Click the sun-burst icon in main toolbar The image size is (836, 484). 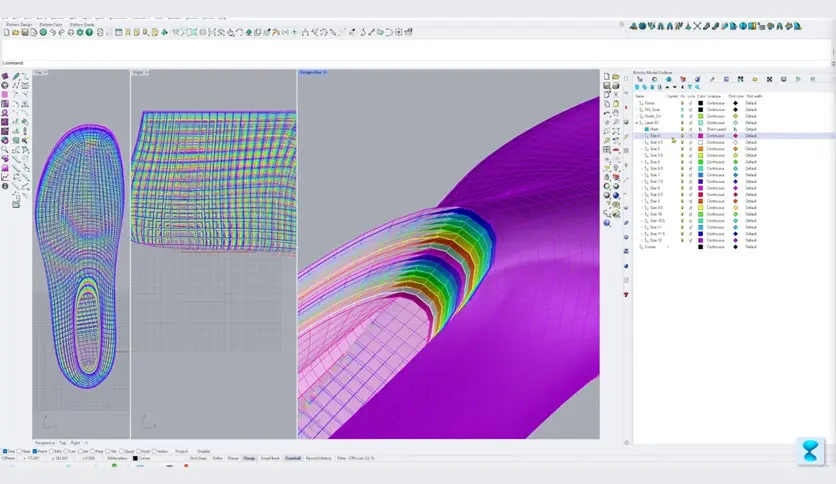pos(398,33)
